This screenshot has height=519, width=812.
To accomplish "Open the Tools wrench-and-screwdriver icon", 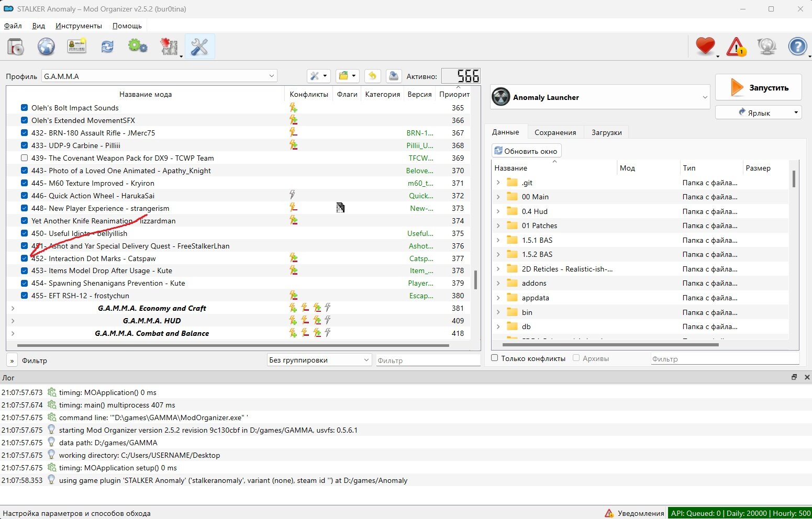I will pos(199,47).
